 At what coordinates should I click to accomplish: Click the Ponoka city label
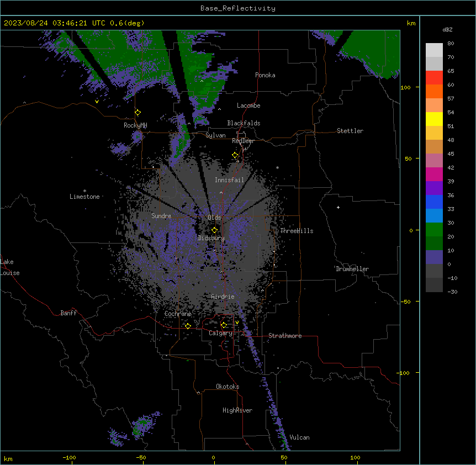[265, 75]
